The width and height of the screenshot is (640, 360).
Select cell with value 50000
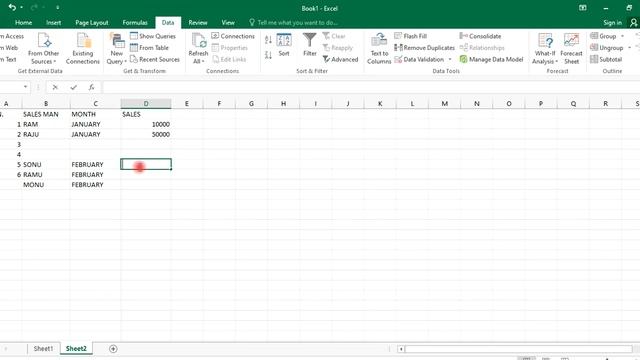(x=146, y=134)
